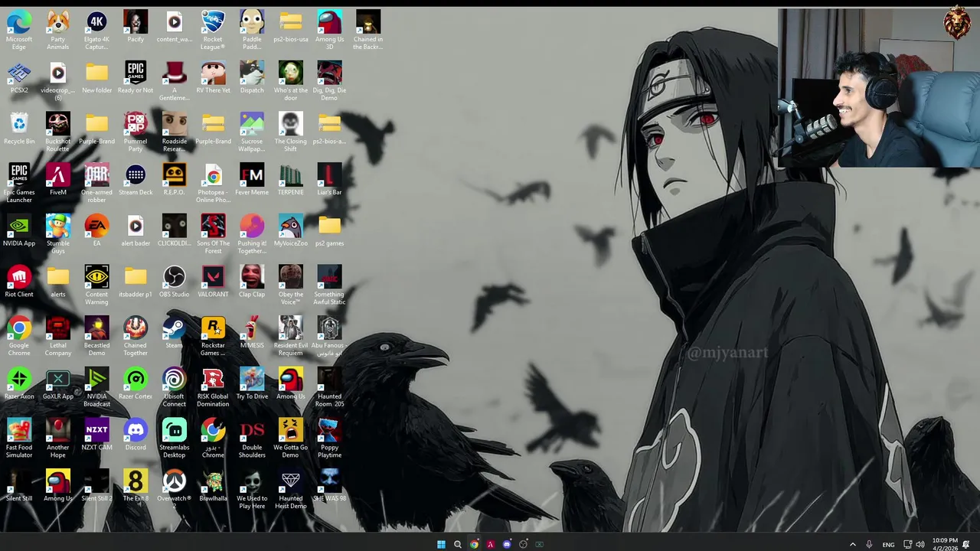Open the Microsoft Edge desktop shortcut

[19, 30]
